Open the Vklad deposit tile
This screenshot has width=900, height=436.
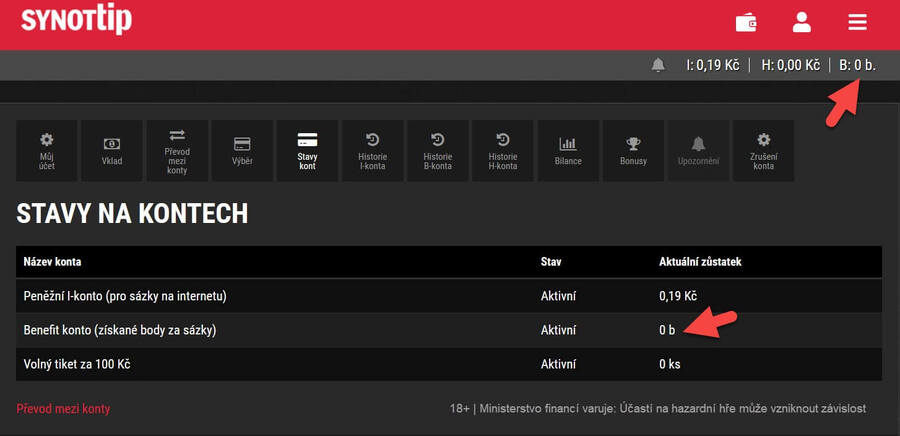(112, 150)
